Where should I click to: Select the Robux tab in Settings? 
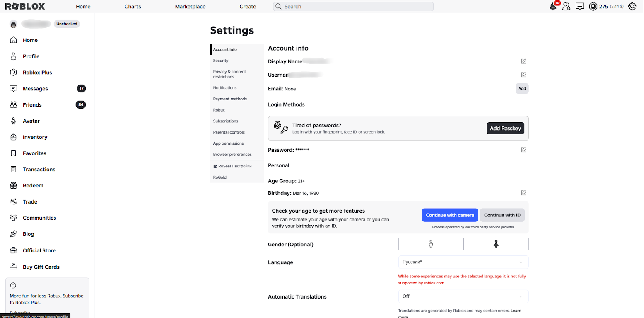[237, 110]
